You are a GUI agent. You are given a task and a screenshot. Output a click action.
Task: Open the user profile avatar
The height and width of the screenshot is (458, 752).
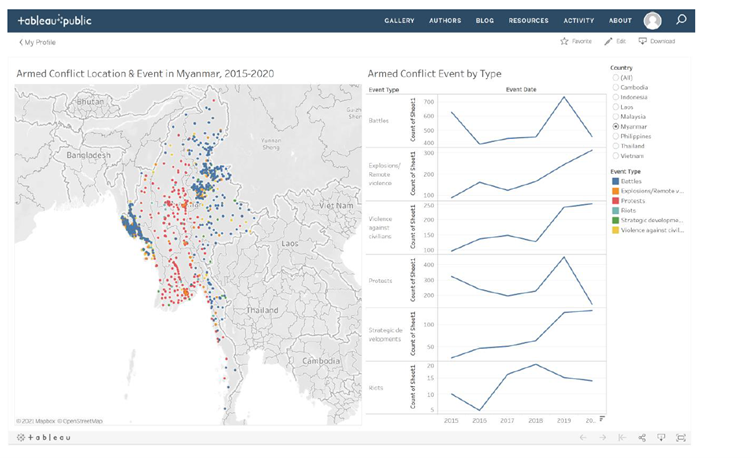click(x=652, y=21)
